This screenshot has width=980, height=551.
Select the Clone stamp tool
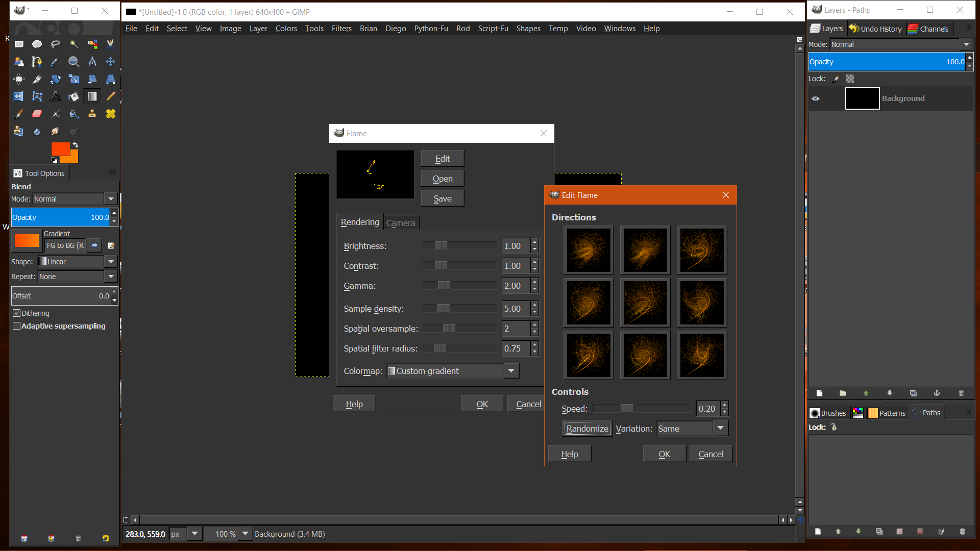92,114
